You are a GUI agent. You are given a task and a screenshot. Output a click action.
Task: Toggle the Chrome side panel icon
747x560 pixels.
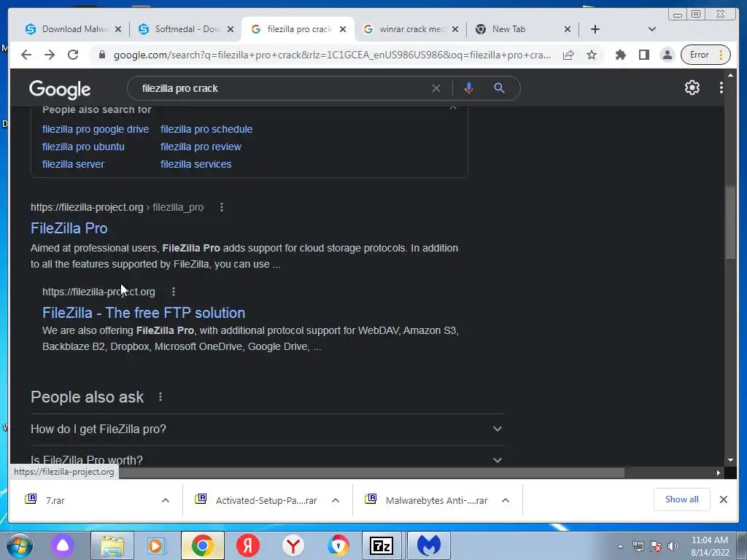tap(644, 55)
